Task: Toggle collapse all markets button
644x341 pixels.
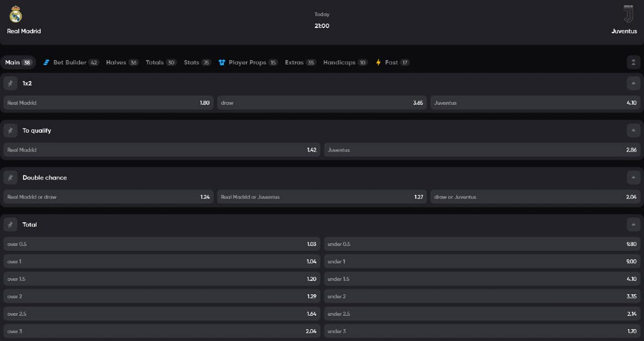Action: tap(633, 62)
